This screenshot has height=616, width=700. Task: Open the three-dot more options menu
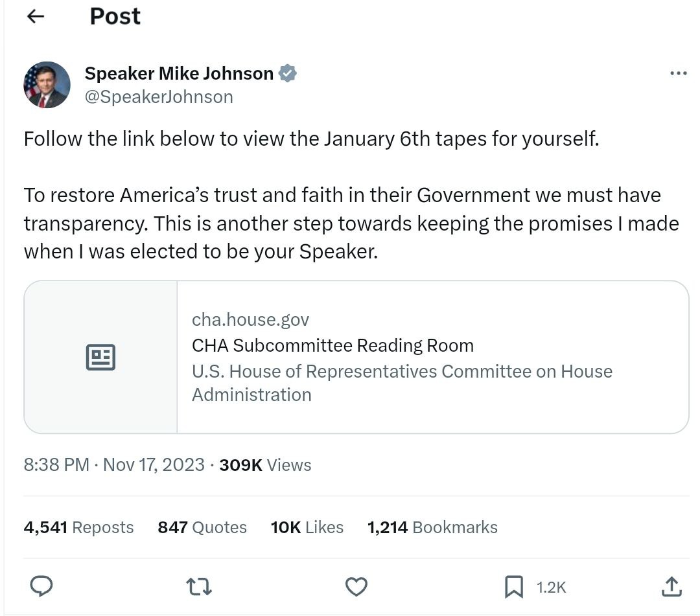click(x=678, y=73)
